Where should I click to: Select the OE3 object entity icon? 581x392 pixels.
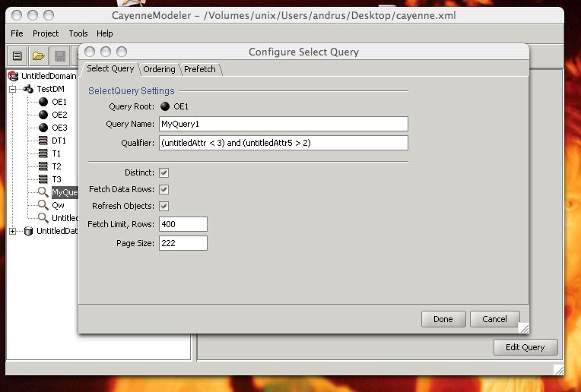tap(43, 128)
